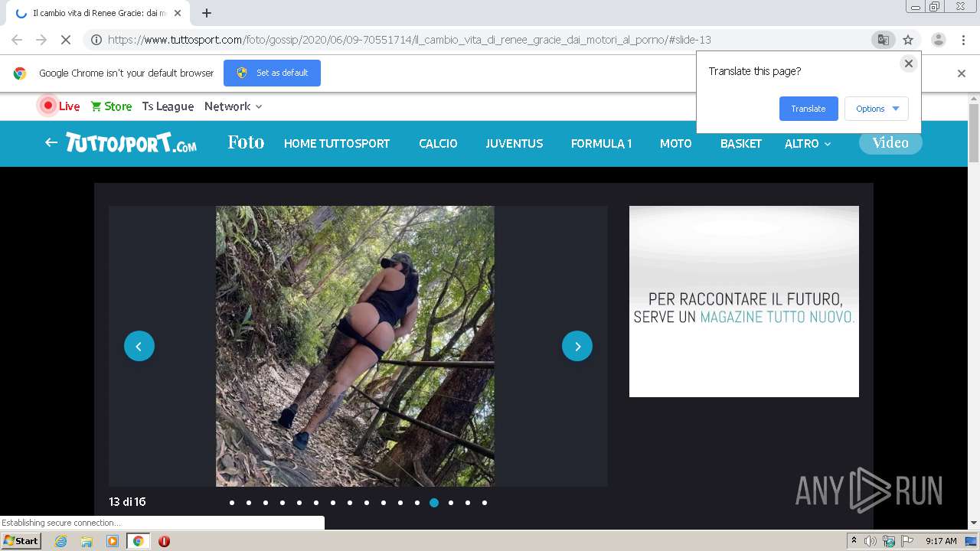
Task: Open media player taskbar icon
Action: pyautogui.click(x=113, y=541)
